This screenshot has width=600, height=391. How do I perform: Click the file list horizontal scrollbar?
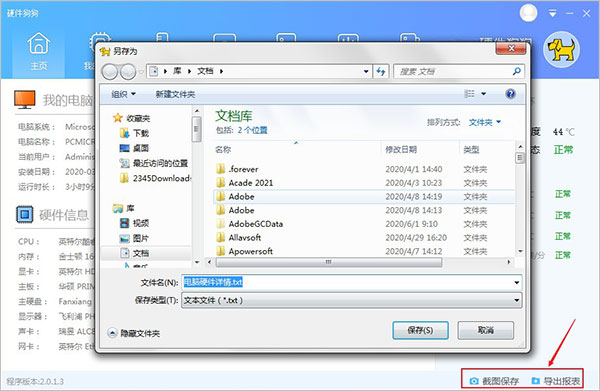[x=329, y=262]
